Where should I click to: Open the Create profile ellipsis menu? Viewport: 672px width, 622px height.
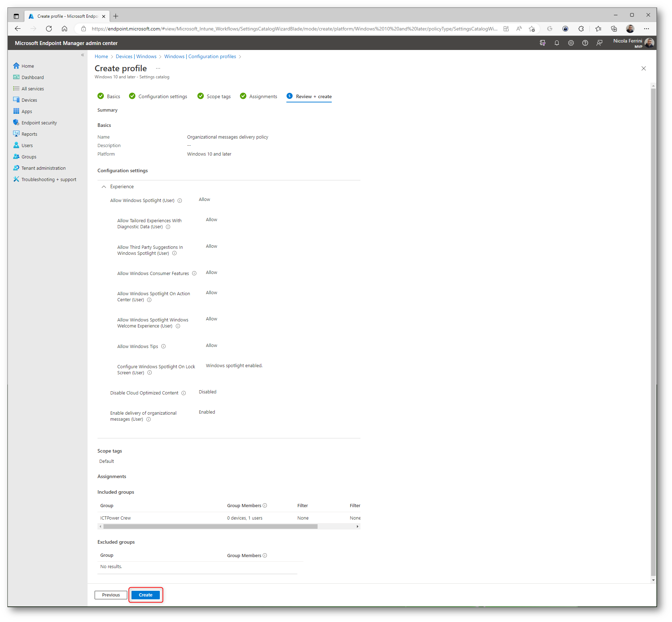click(158, 68)
